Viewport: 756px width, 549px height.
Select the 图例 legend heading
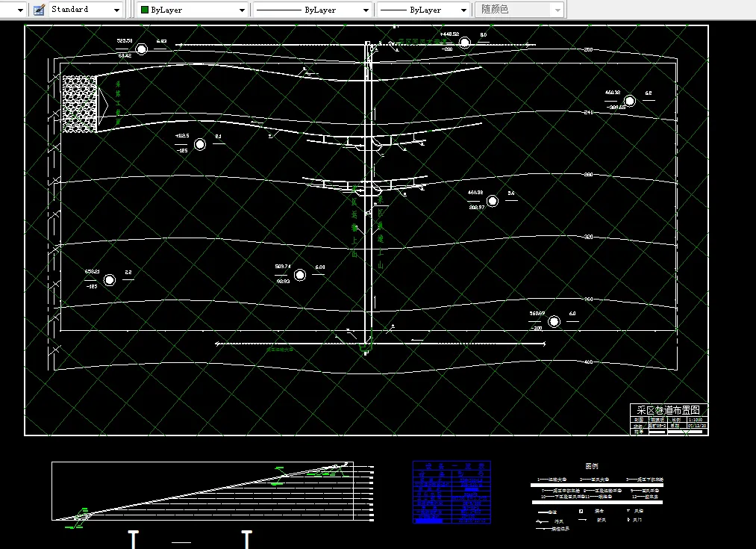click(592, 466)
